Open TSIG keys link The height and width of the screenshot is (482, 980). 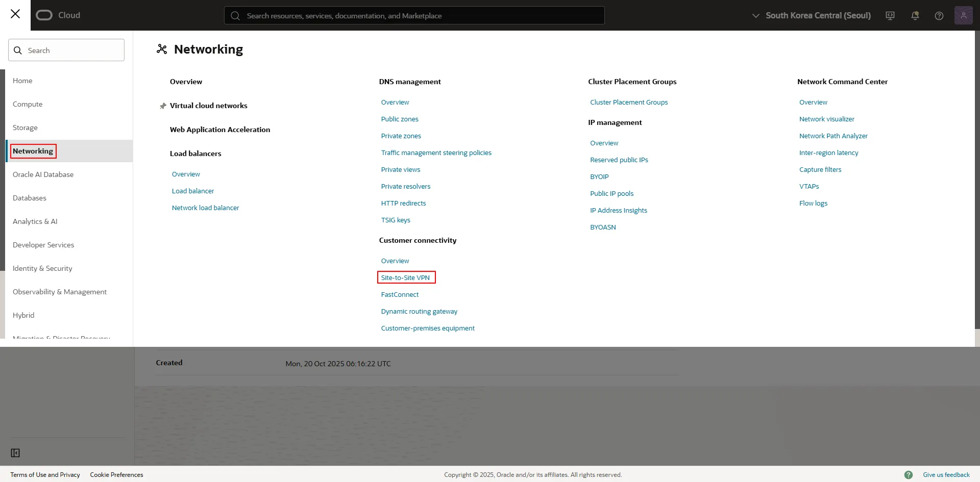click(396, 220)
